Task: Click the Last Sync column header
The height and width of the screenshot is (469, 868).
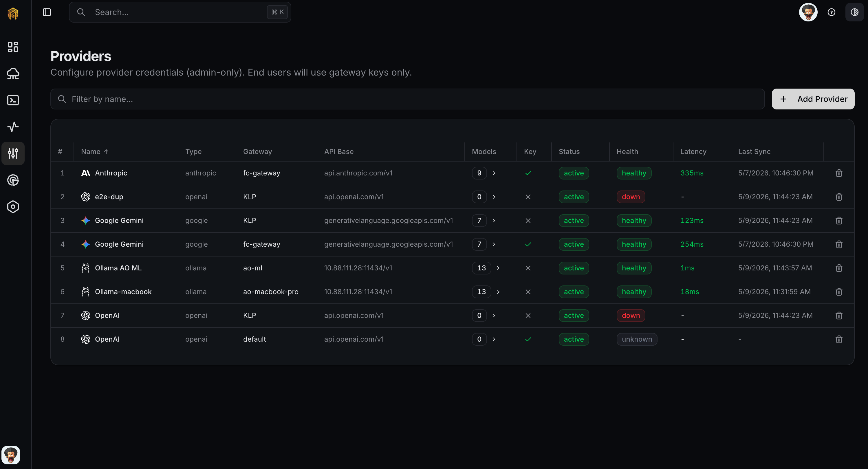Action: (754, 152)
